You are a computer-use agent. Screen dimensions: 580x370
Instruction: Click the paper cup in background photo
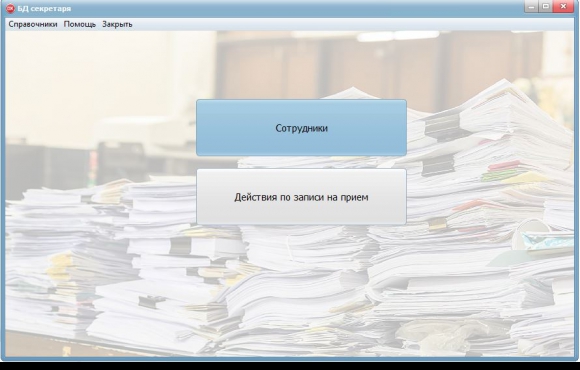(533, 236)
